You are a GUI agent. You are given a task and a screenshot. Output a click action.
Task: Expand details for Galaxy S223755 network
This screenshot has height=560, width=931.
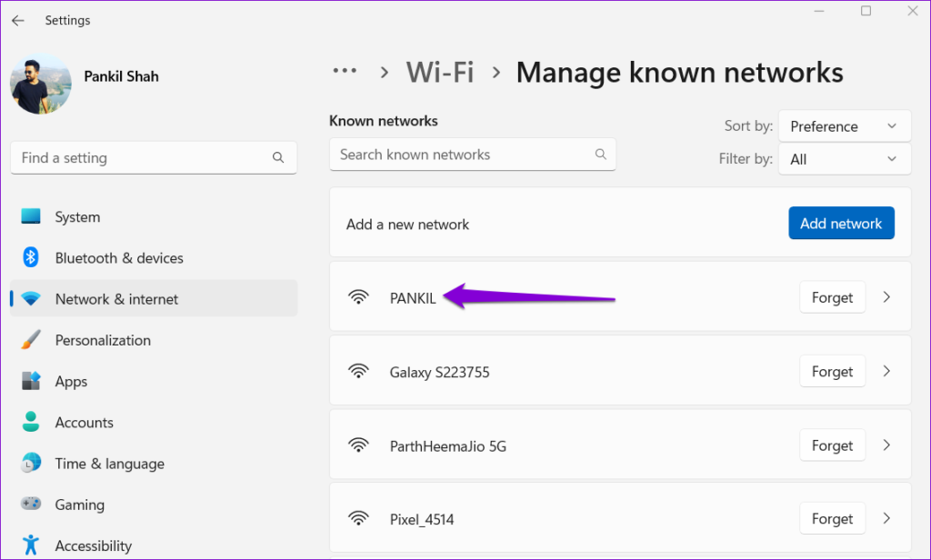click(886, 371)
